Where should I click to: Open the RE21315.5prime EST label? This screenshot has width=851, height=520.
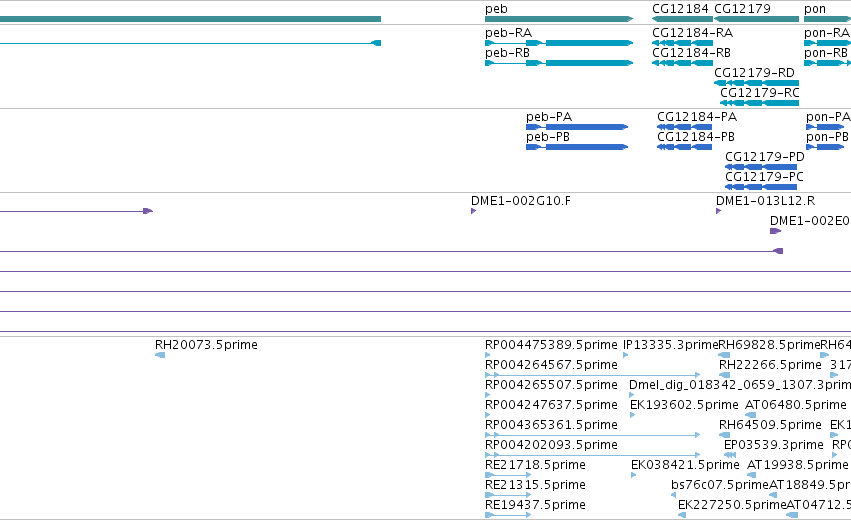pyautogui.click(x=535, y=485)
